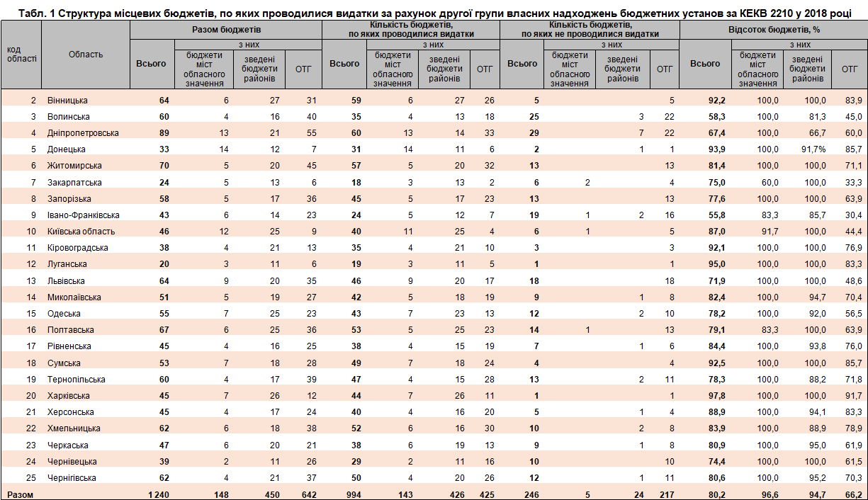Image resolution: width=868 pixels, height=500 pixels.
Task: Select header 'Кількість бюджетів, по яких не проводилися видатки'
Action: (x=590, y=30)
